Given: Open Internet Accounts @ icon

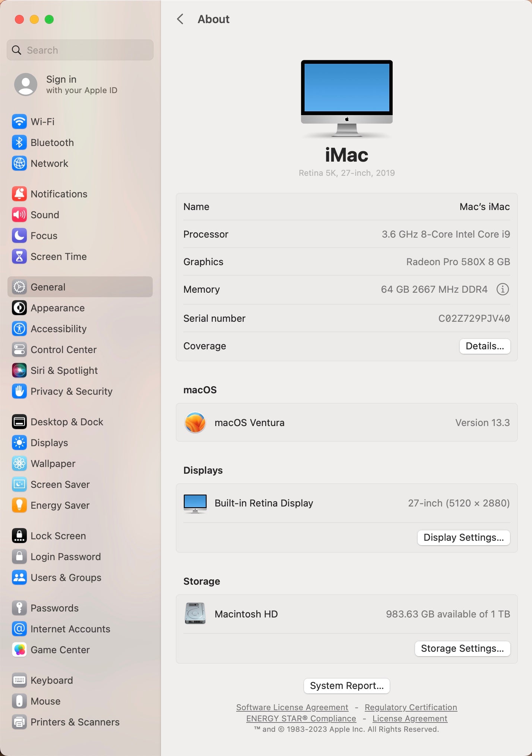Looking at the screenshot, I should 19,629.
